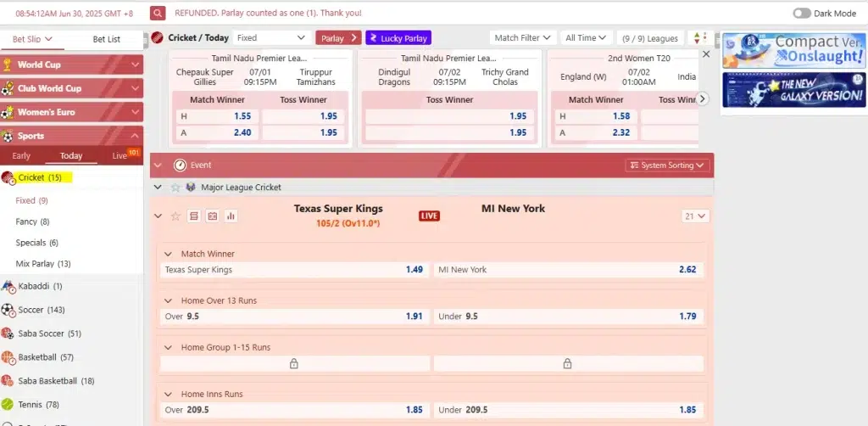This screenshot has height=426, width=868.
Task: Expand the Club World Cup section
Action: [x=72, y=88]
